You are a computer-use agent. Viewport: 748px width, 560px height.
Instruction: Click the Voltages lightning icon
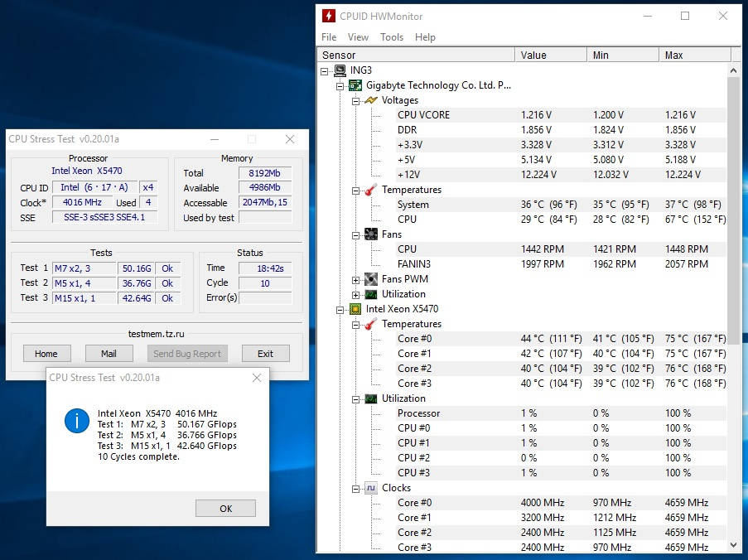pos(370,100)
